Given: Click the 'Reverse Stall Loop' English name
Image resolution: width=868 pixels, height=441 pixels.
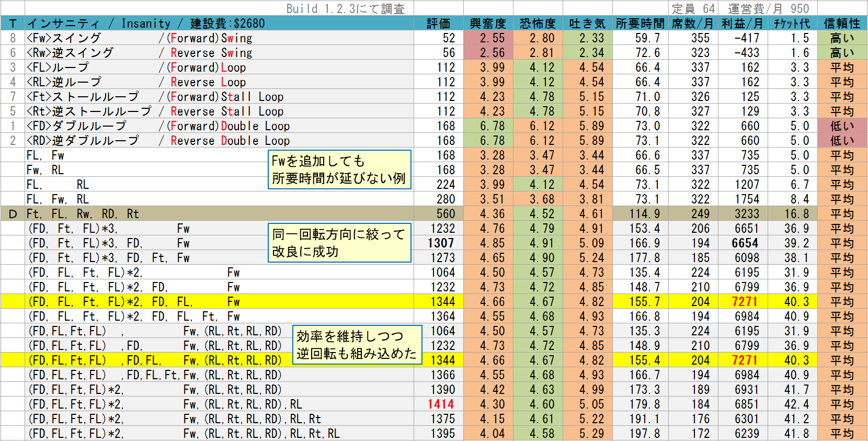Looking at the screenshot, I should pos(227,111).
